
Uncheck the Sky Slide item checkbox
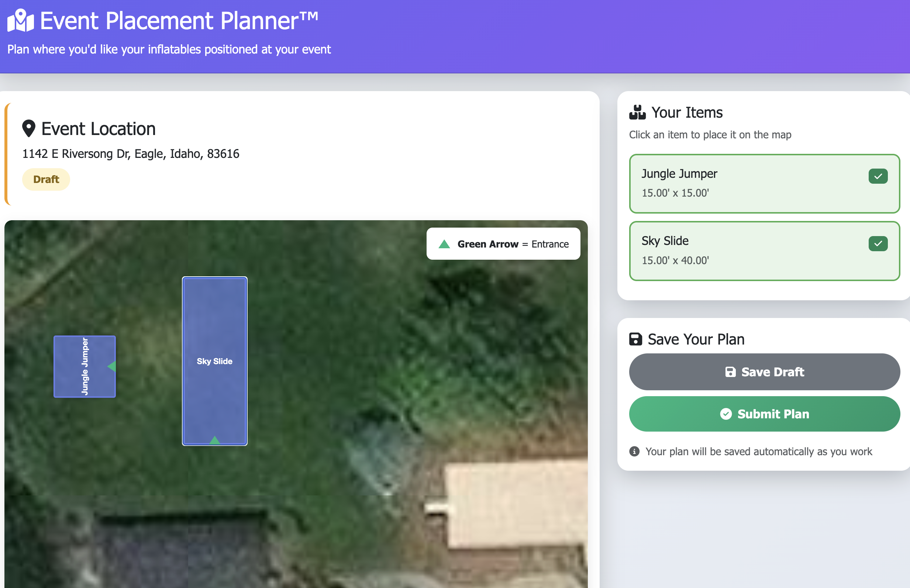878,243
